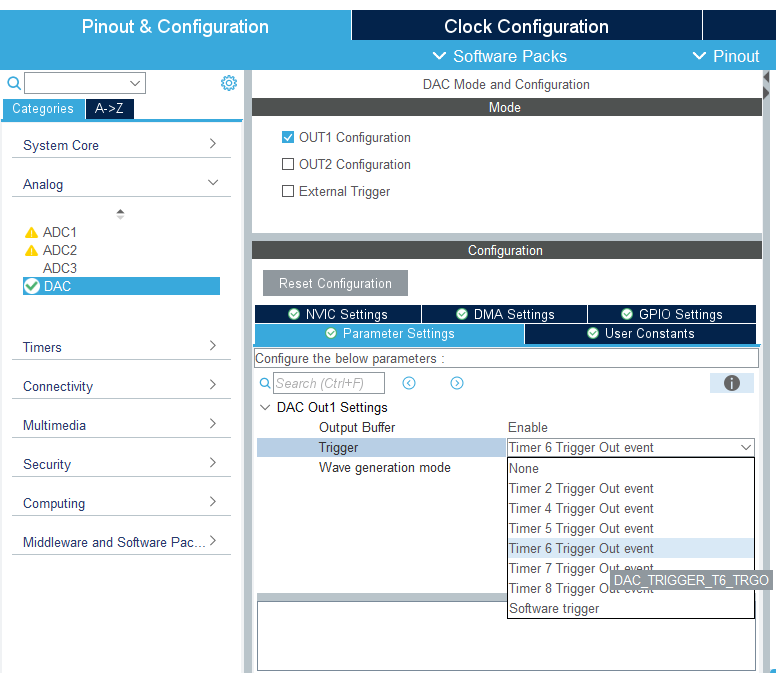The height and width of the screenshot is (673, 776).
Task: Select ADC1 with warning icon
Action: point(59,232)
